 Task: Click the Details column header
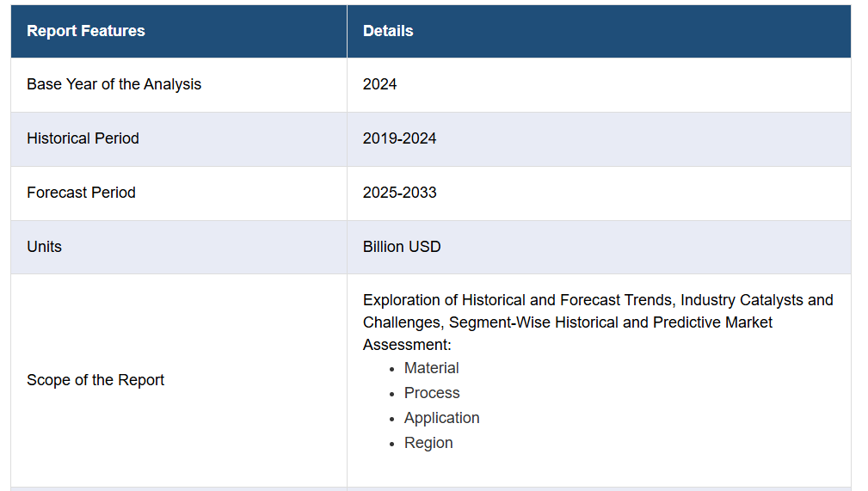pos(388,31)
